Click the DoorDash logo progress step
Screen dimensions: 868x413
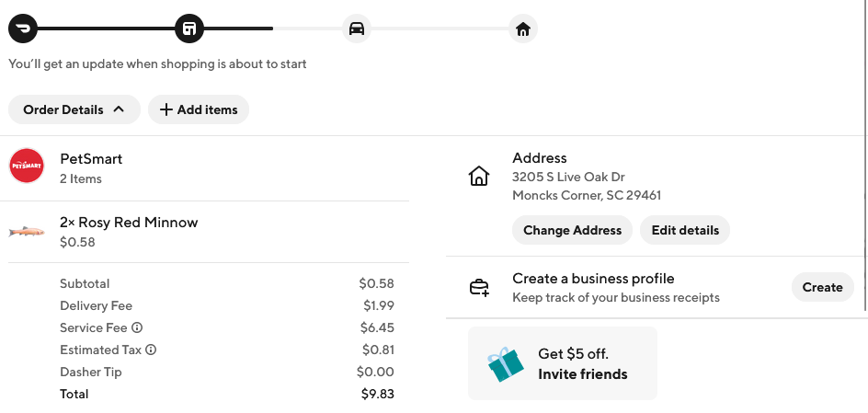tap(23, 29)
